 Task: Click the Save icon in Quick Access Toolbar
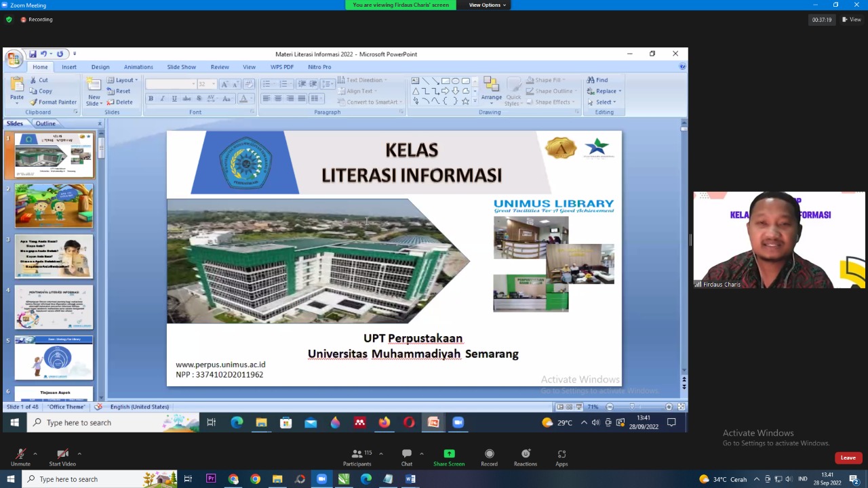click(x=32, y=54)
